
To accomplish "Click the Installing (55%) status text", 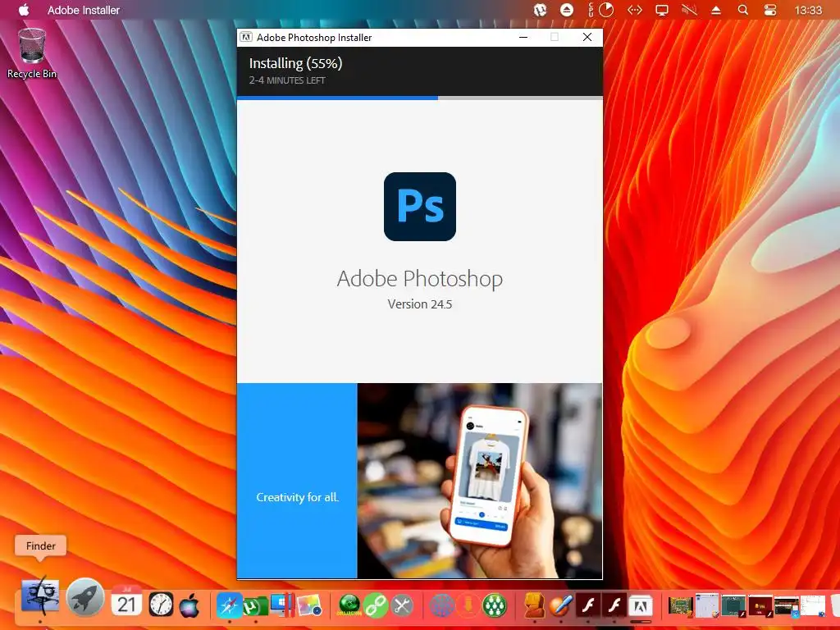I will click(295, 63).
